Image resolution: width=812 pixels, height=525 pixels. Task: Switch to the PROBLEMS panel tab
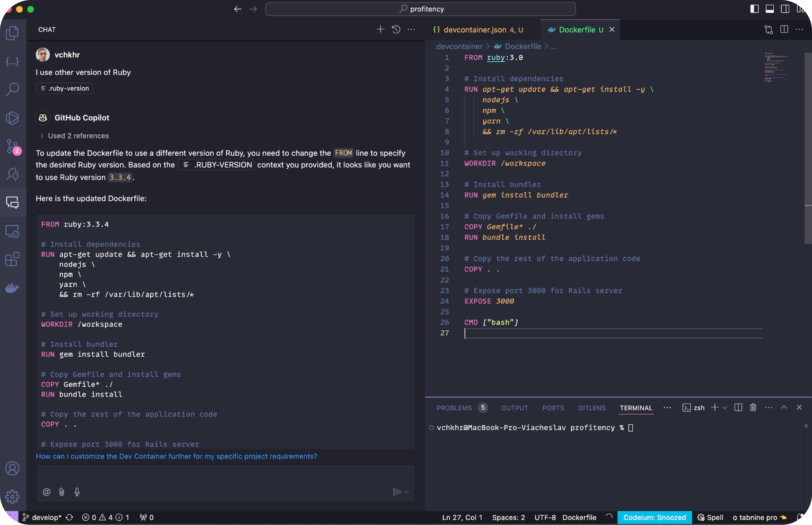(454, 408)
